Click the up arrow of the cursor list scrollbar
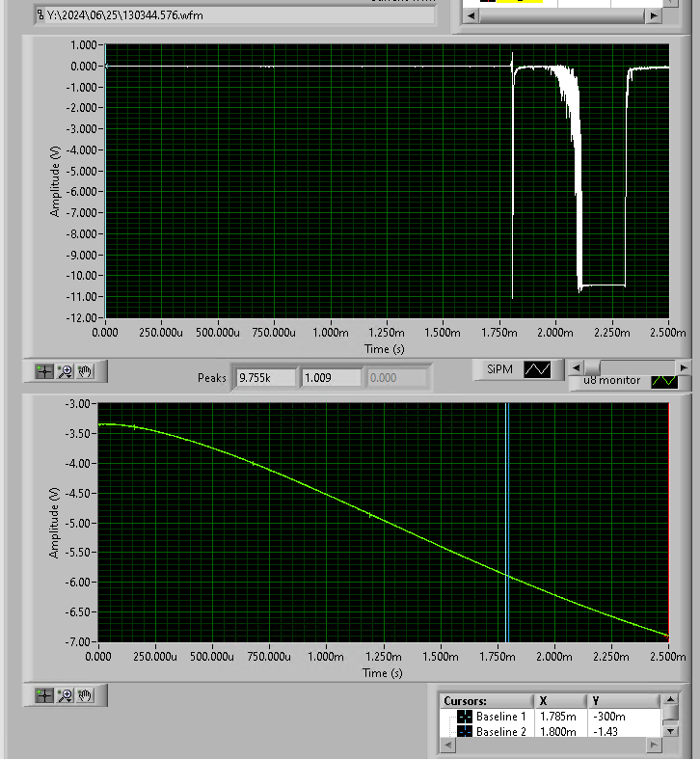Screen dimensions: 700x760 pos(670,700)
